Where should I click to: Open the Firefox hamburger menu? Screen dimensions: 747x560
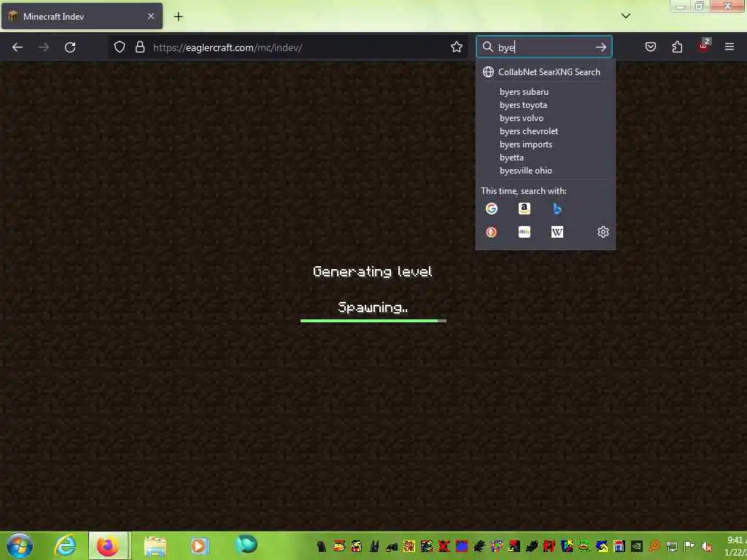tap(729, 47)
